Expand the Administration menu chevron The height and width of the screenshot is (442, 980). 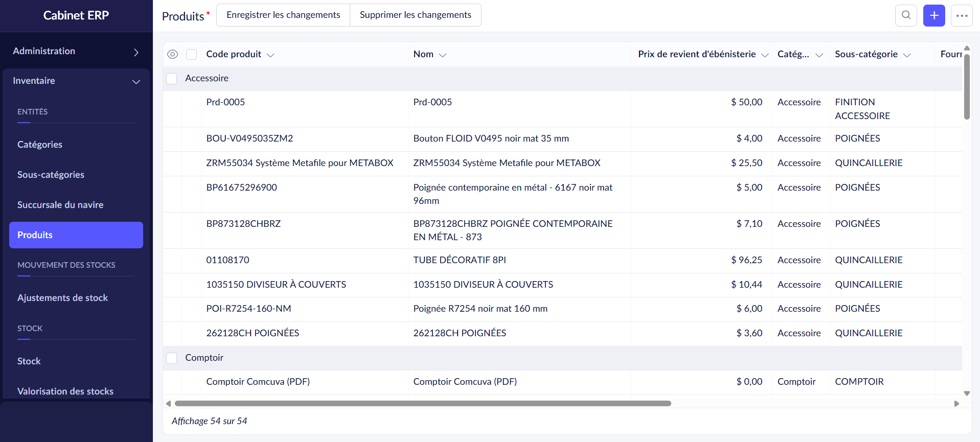(136, 52)
